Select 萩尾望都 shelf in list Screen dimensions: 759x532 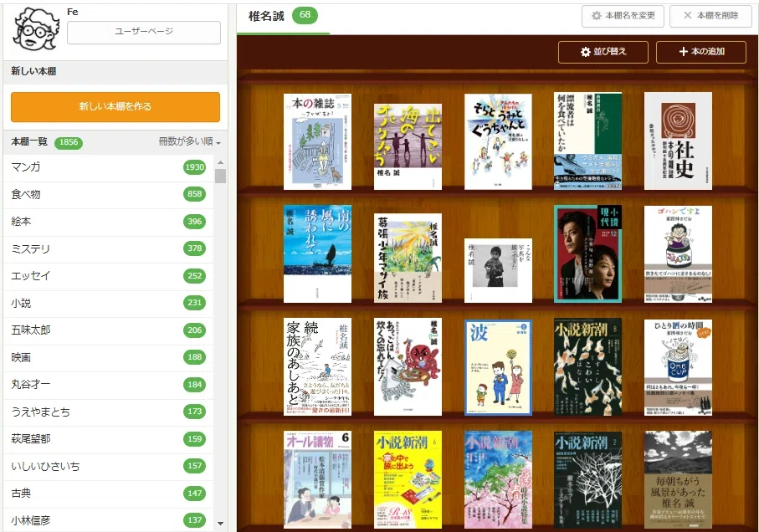(109, 438)
